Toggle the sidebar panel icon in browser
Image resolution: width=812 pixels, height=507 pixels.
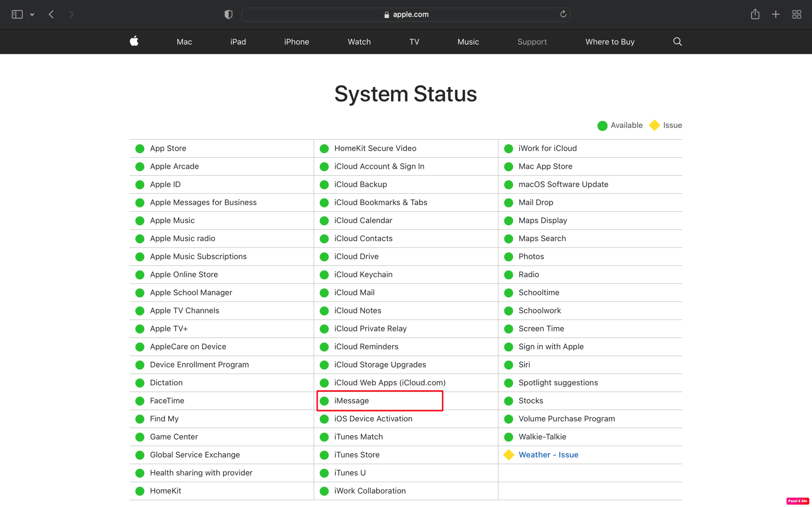coord(17,14)
